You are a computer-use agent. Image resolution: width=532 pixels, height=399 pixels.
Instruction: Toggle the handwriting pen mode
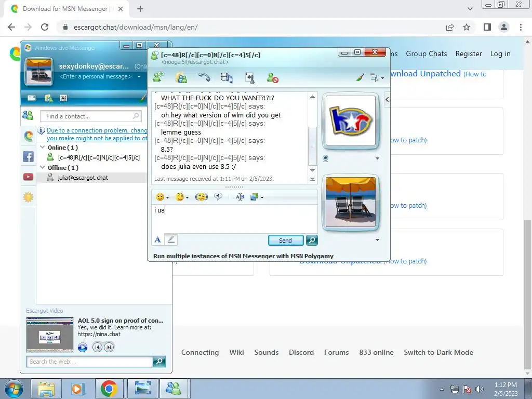pyautogui.click(x=171, y=240)
